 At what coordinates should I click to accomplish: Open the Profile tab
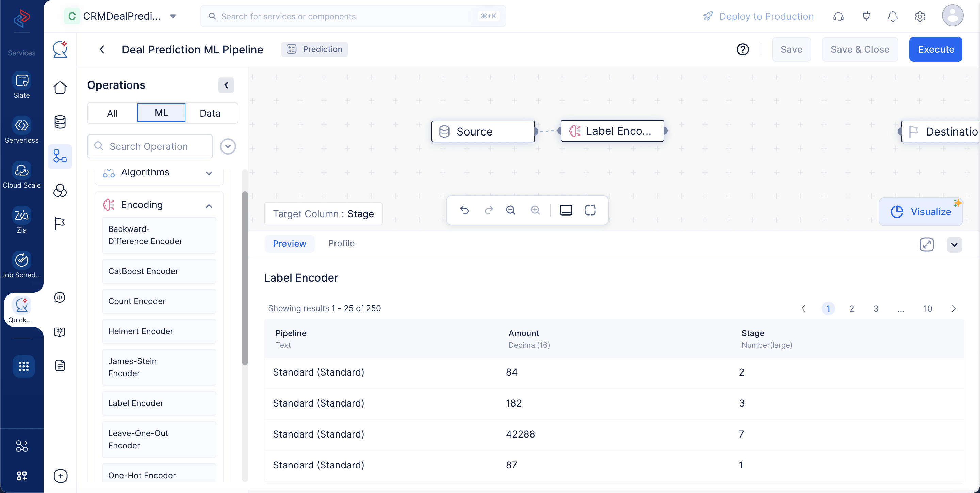click(341, 244)
